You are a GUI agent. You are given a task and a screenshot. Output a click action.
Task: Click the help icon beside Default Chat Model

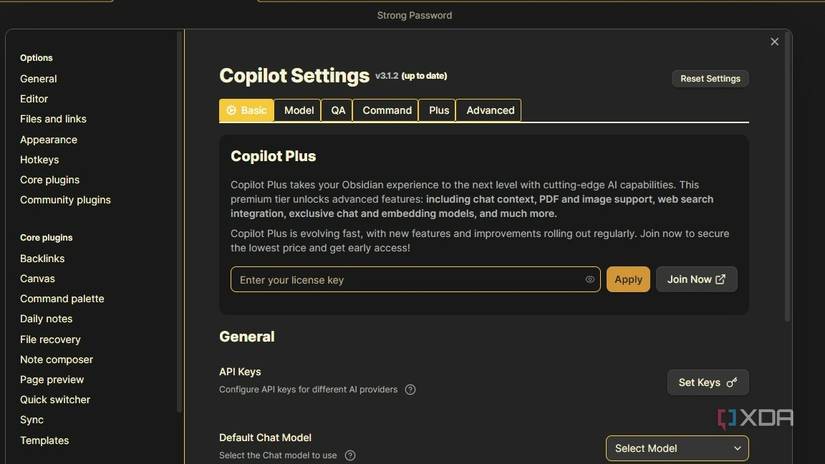pyautogui.click(x=350, y=456)
